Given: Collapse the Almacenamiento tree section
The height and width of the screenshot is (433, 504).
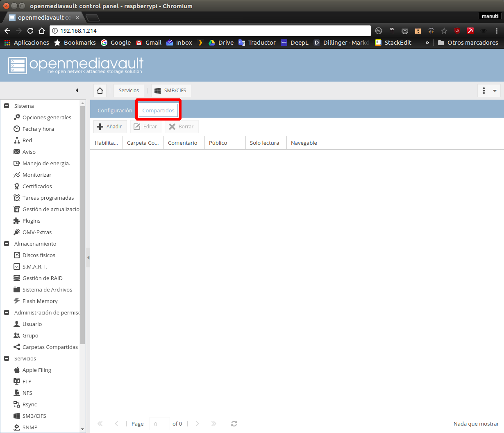Looking at the screenshot, I should click(7, 244).
